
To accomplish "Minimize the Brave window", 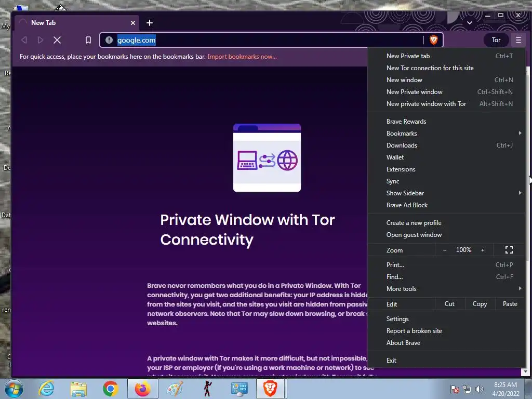I will click(488, 15).
